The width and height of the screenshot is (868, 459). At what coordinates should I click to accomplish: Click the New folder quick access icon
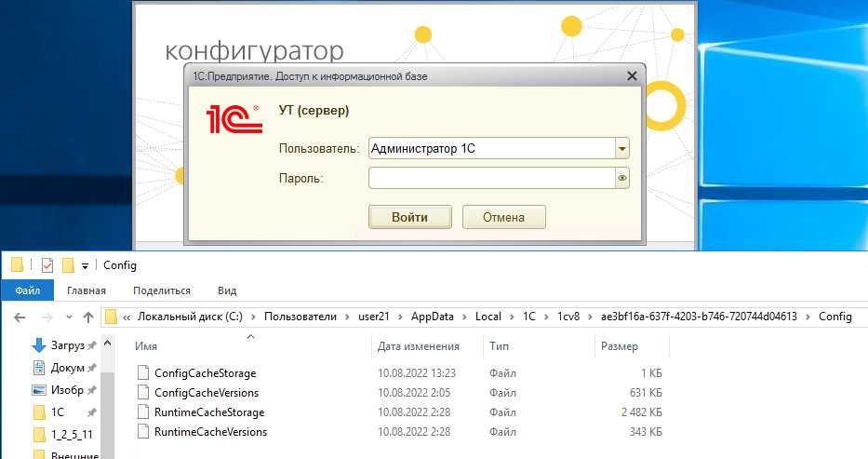(68, 265)
